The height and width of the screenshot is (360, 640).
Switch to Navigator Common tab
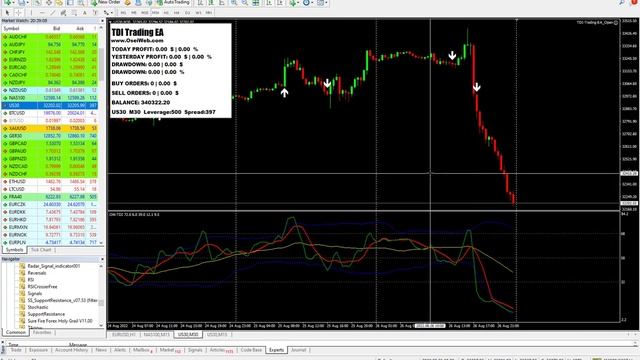click(16, 333)
